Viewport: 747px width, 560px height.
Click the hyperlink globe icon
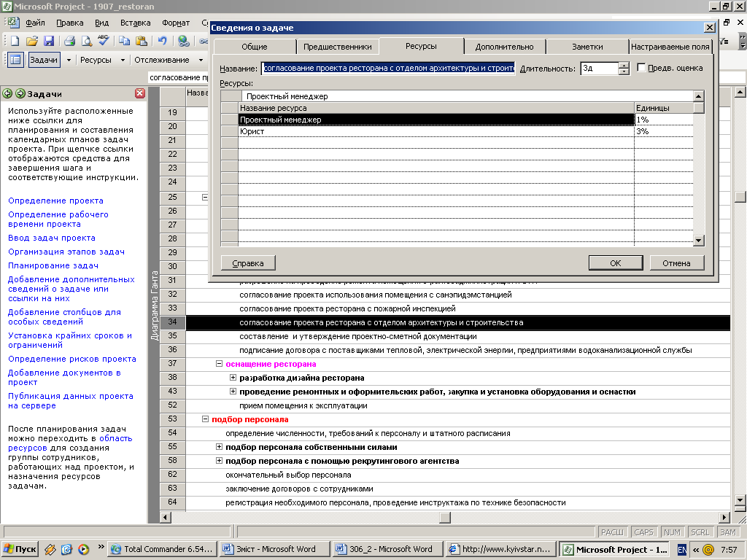click(183, 41)
